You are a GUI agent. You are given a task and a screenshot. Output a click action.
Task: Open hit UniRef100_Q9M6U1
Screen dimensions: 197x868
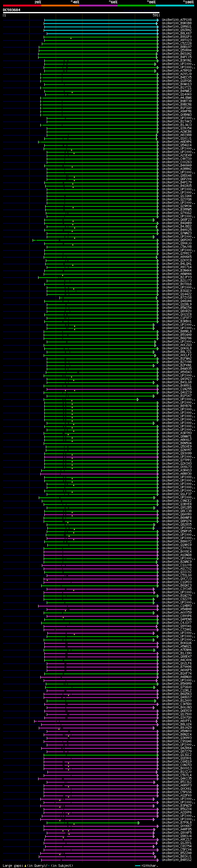[x=177, y=26]
